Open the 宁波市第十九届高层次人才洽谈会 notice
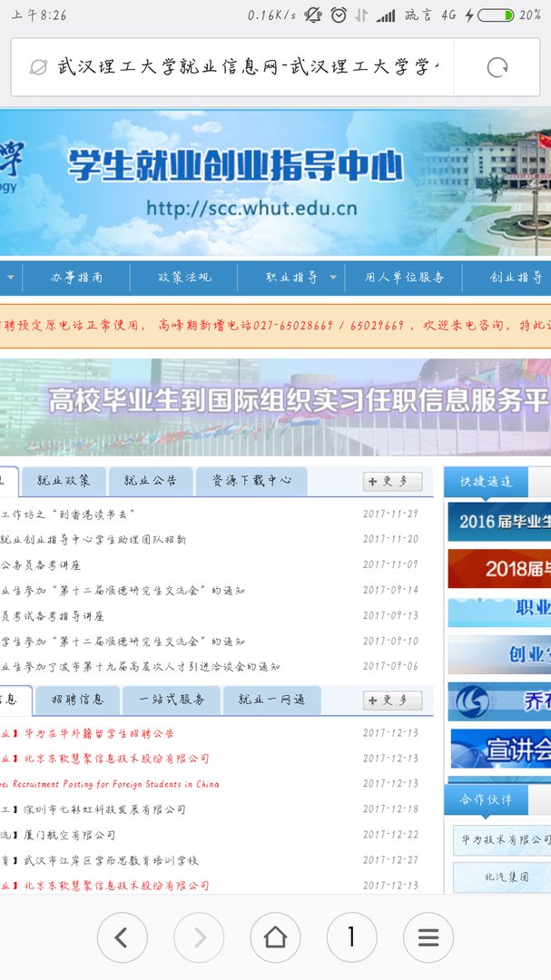Screen dimensions: 551x980 click(140, 667)
